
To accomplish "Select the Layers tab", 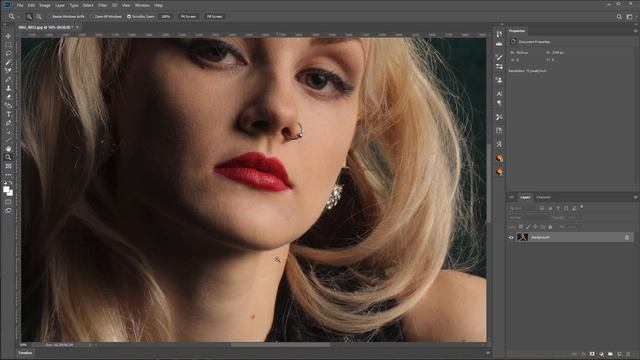I will tap(525, 197).
